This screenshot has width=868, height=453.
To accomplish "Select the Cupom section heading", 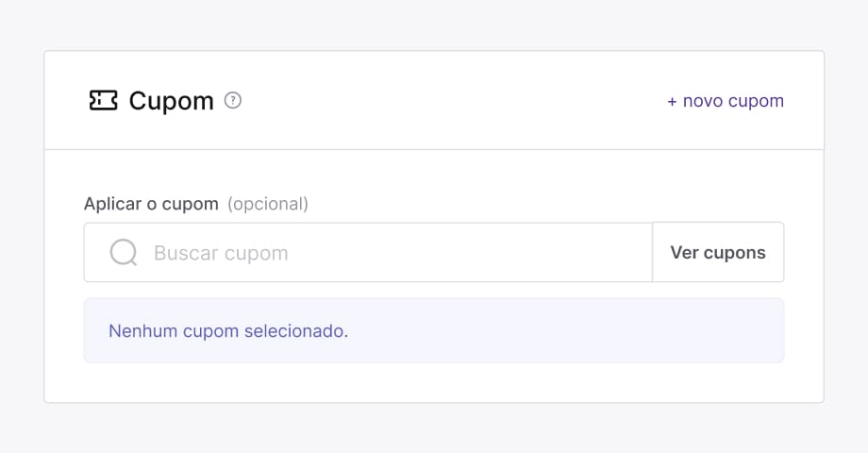I will pyautogui.click(x=171, y=101).
